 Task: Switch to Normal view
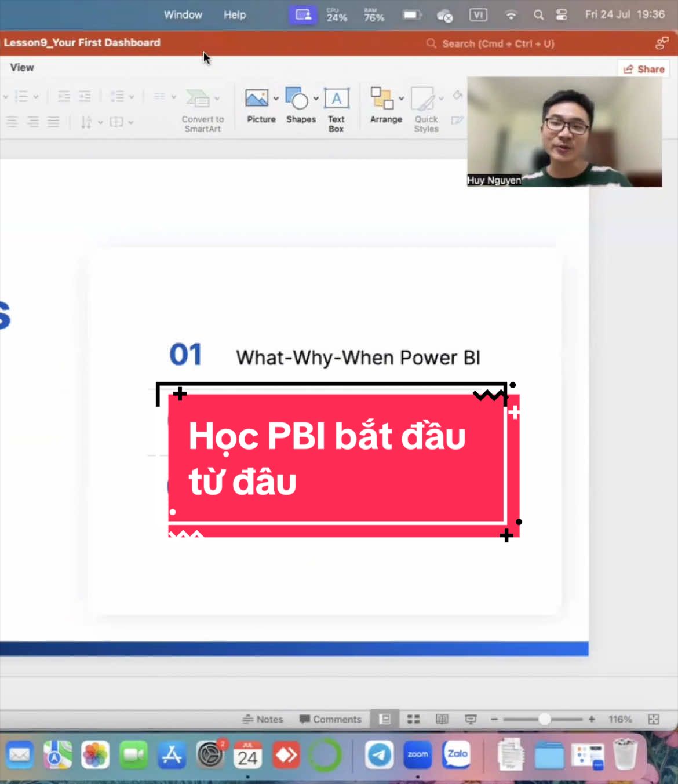pos(384,719)
